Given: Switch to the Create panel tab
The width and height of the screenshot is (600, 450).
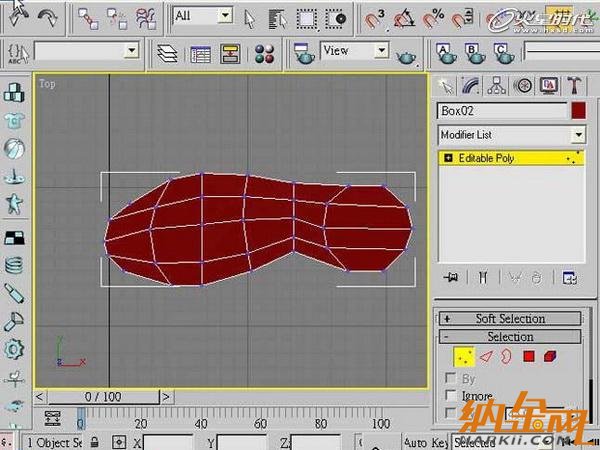Looking at the screenshot, I should pos(446,86).
